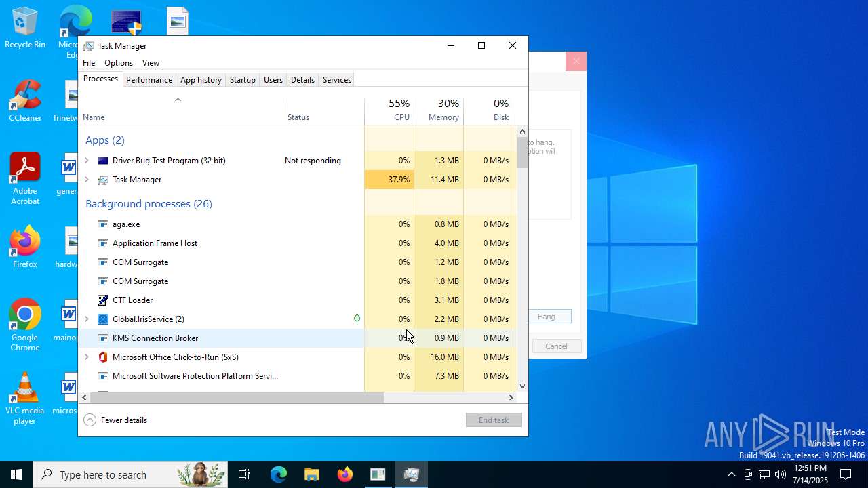The image size is (868, 488).
Task: Click the Not responding status text
Action: 313,161
